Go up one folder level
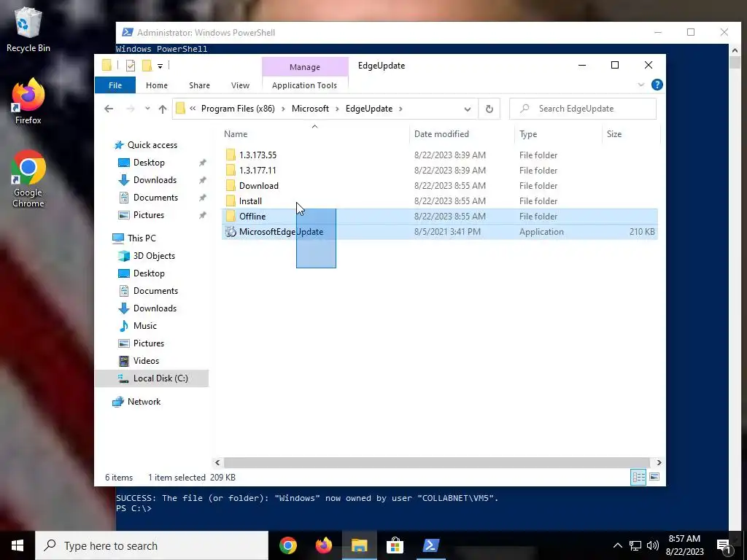Image resolution: width=747 pixels, height=560 pixels. (163, 109)
